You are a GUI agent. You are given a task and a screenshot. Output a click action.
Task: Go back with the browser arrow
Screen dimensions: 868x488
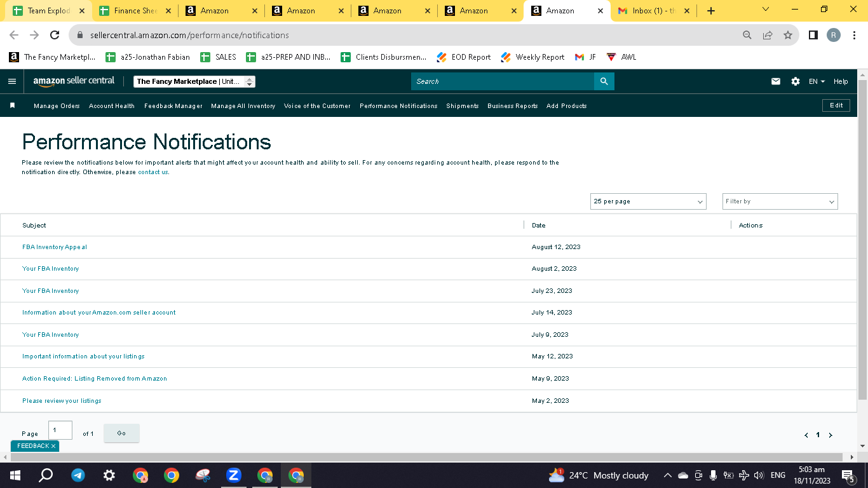point(14,35)
